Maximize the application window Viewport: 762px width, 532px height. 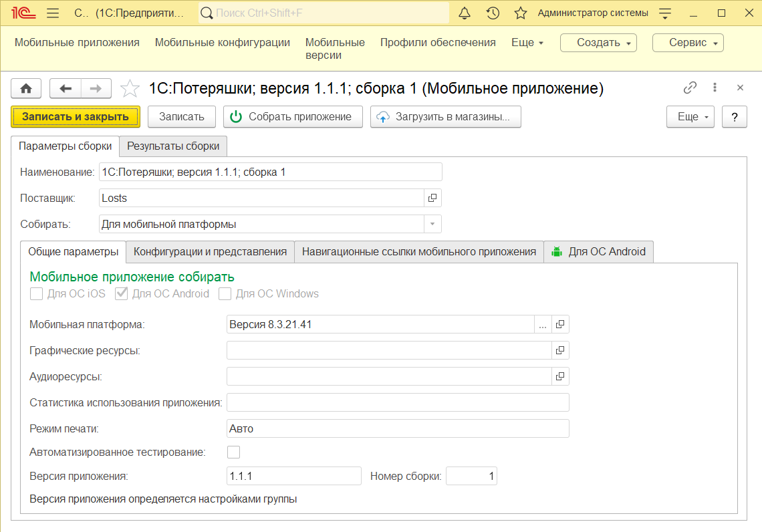click(721, 13)
